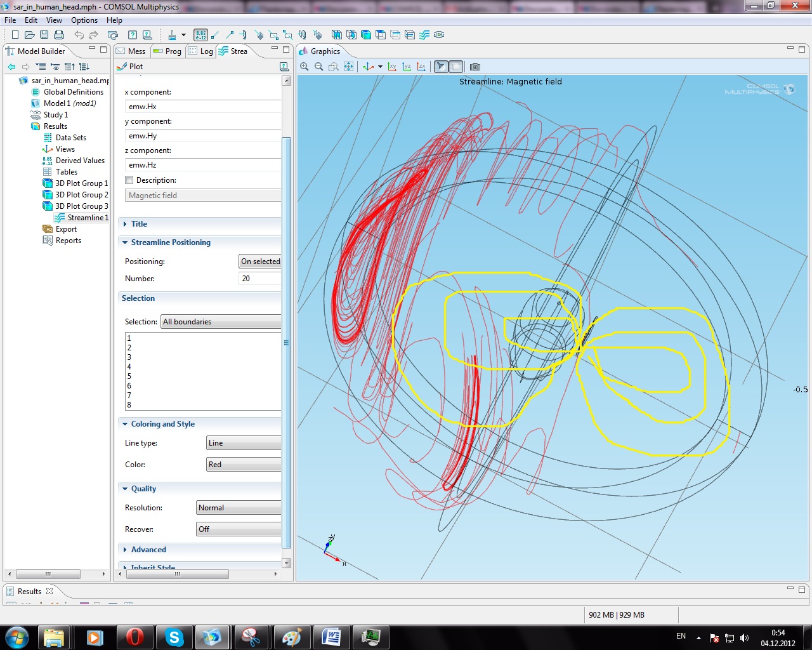Viewport: 812px width, 650px height.
Task: Toggle the scene light button in Graphics
Action: [441, 67]
